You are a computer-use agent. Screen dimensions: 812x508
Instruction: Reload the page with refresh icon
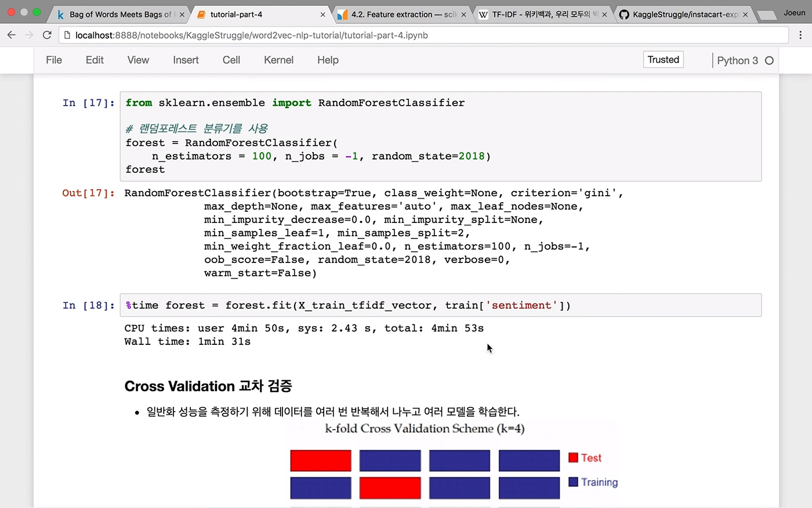pyautogui.click(x=48, y=35)
